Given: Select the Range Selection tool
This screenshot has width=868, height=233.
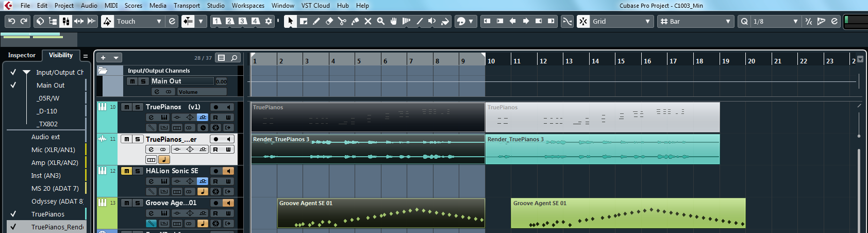Looking at the screenshot, I should pyautogui.click(x=304, y=21).
